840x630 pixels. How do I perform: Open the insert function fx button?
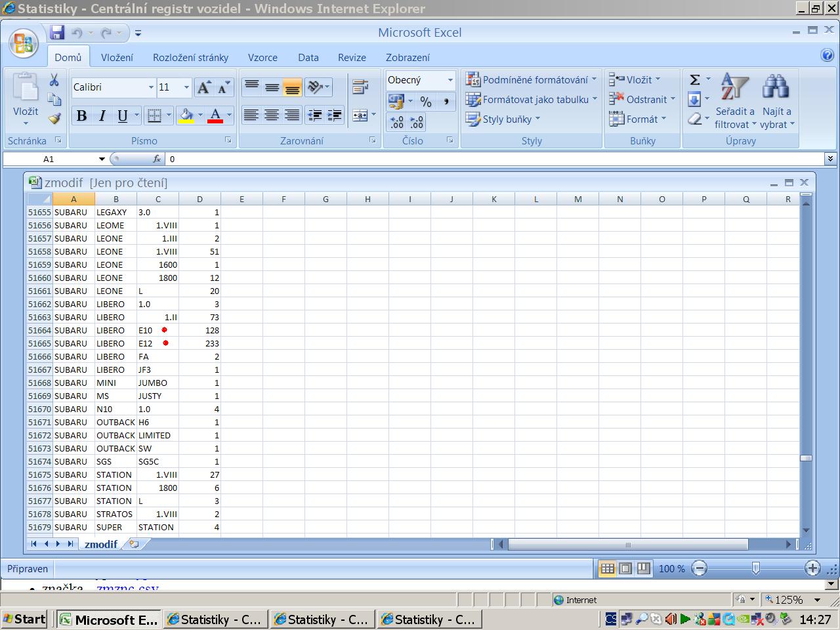coord(157,159)
